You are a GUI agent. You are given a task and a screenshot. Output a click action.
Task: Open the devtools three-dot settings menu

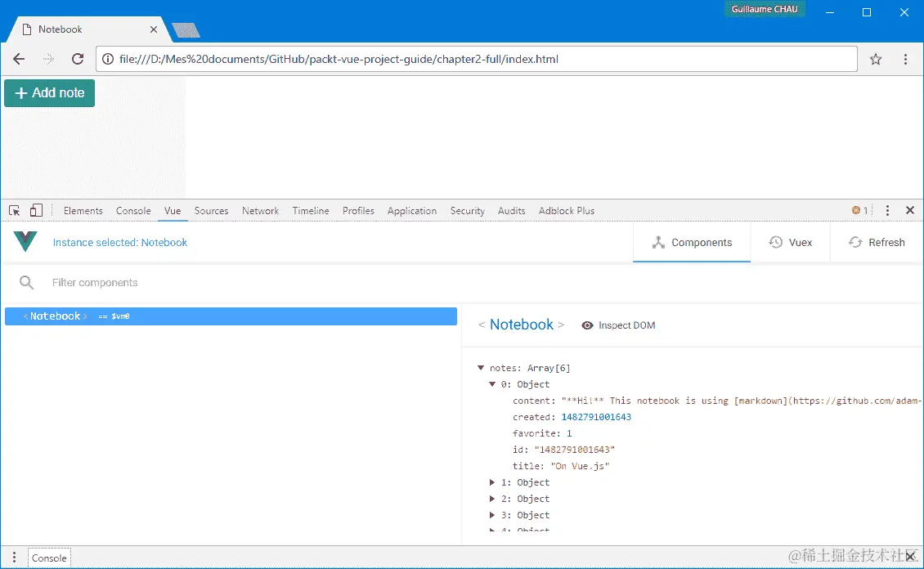click(x=887, y=210)
